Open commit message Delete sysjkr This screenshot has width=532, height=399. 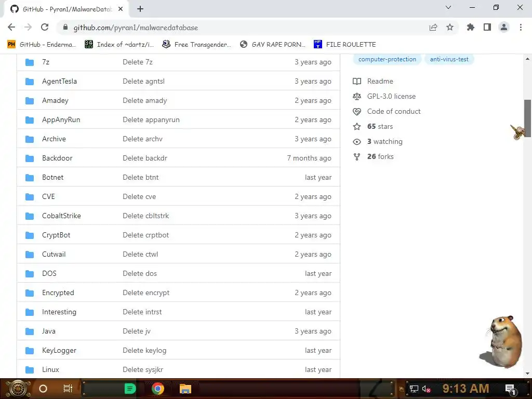(143, 370)
